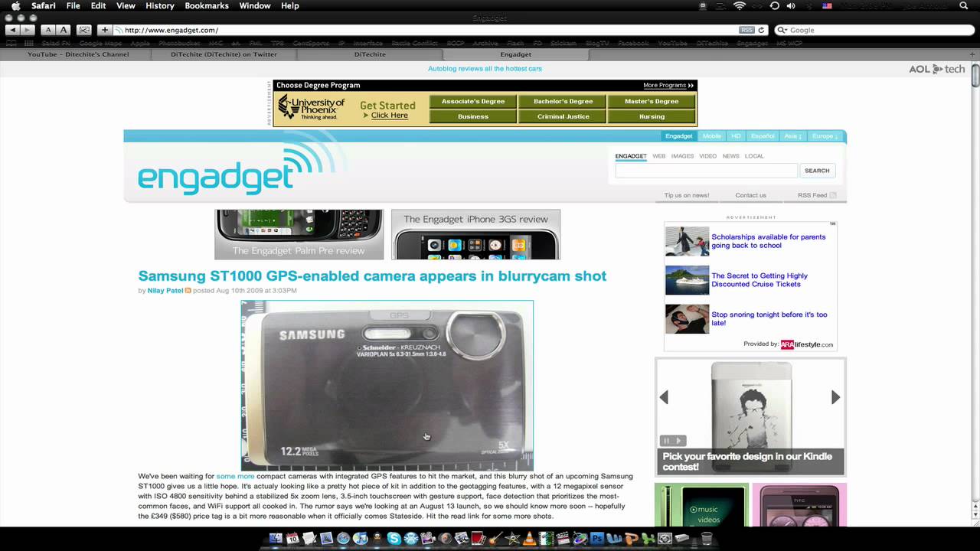Click the volume icon in menu bar
Image resolution: width=980 pixels, height=551 pixels.
[x=791, y=5]
